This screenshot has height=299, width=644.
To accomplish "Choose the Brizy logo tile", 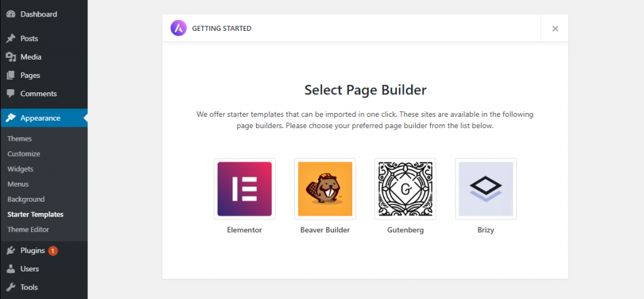I will pyautogui.click(x=486, y=188).
